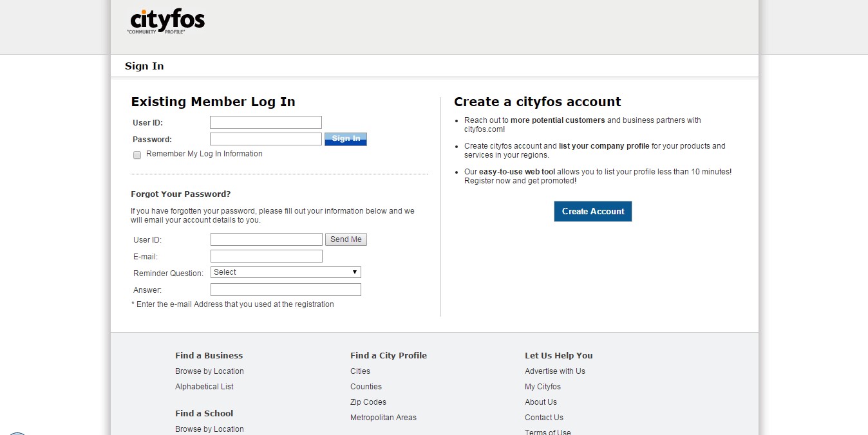The width and height of the screenshot is (868, 435).
Task: Focus the E-mail input field
Action: [267, 256]
